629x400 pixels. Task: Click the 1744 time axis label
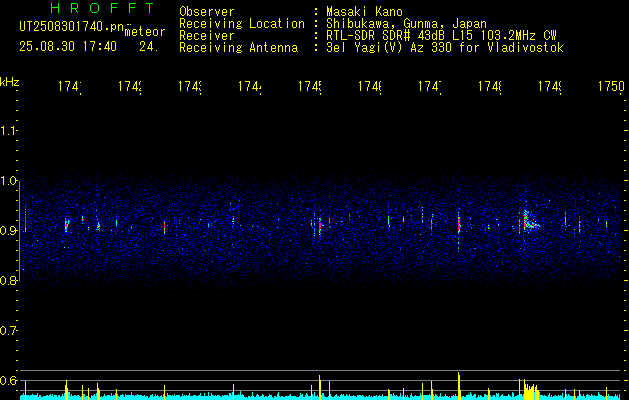(250, 86)
